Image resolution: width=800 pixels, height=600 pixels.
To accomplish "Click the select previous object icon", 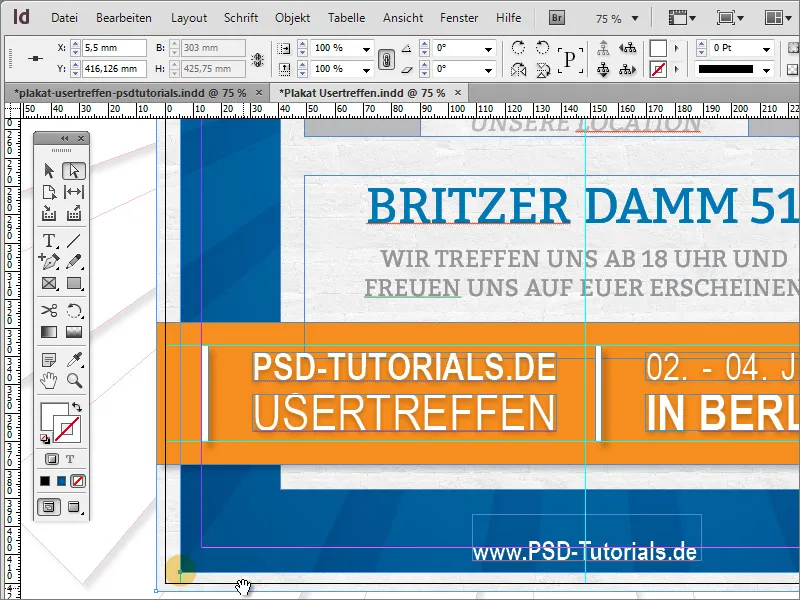I will coord(628,48).
